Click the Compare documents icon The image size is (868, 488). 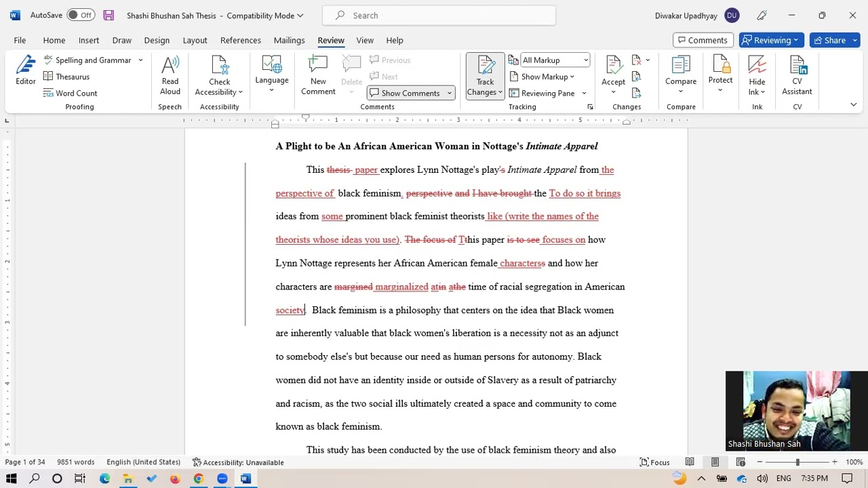click(681, 66)
